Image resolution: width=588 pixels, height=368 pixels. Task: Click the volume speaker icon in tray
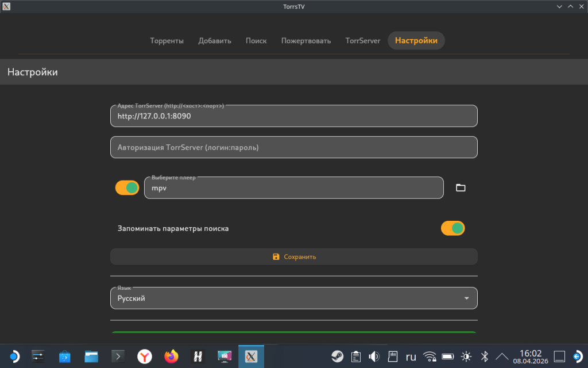point(374,356)
